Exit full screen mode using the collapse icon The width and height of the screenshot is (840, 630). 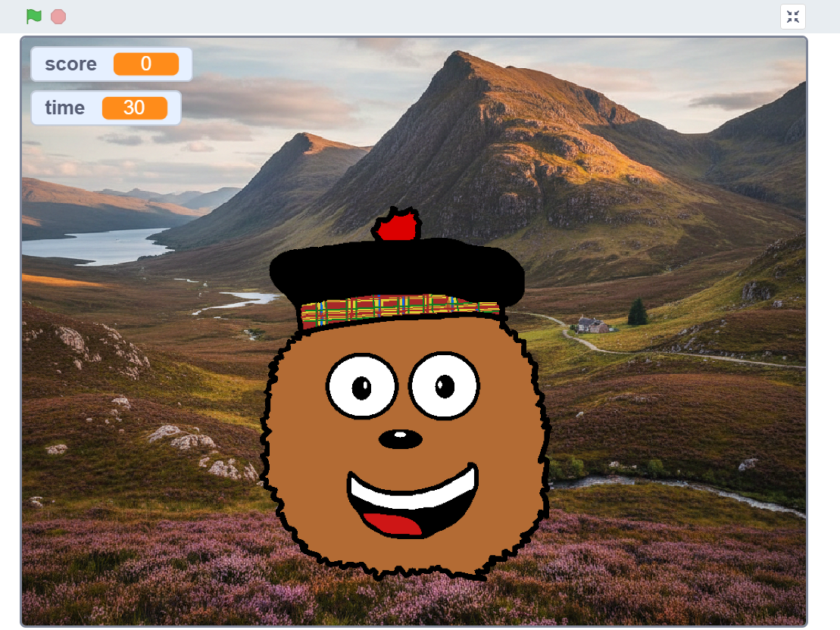click(x=792, y=17)
